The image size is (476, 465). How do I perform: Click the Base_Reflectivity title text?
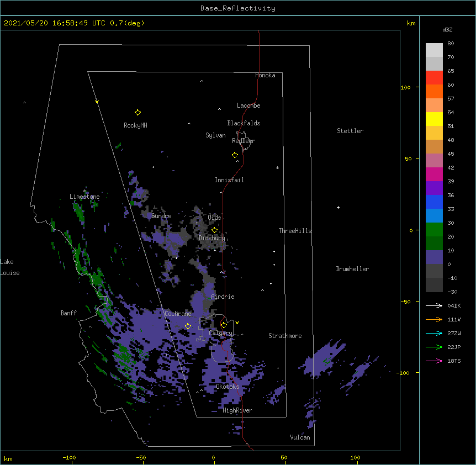[238, 8]
